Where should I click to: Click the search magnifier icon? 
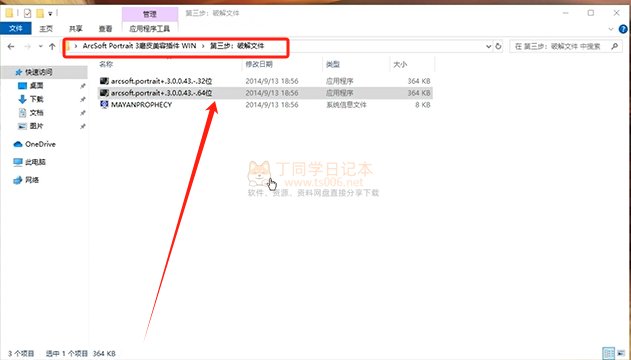615,47
